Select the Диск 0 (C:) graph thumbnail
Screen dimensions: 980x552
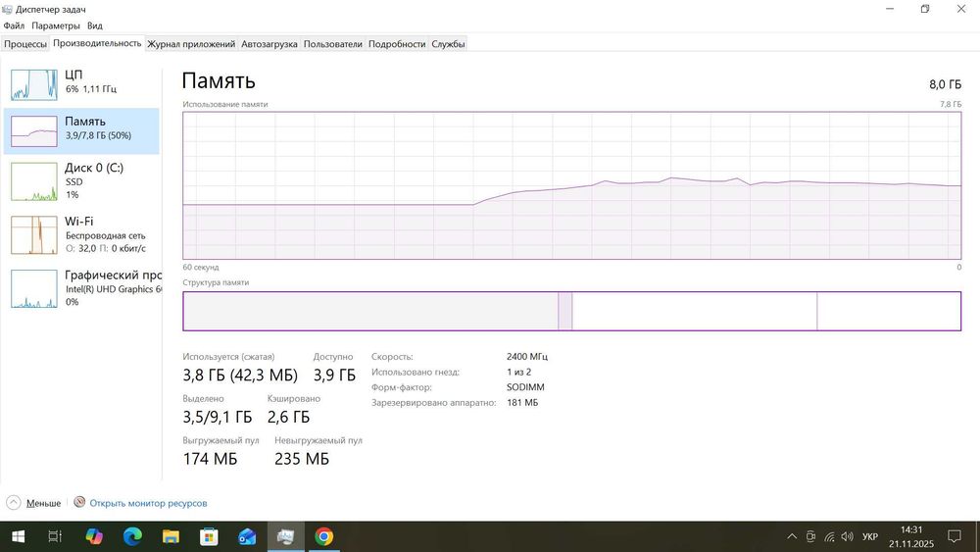(34, 181)
